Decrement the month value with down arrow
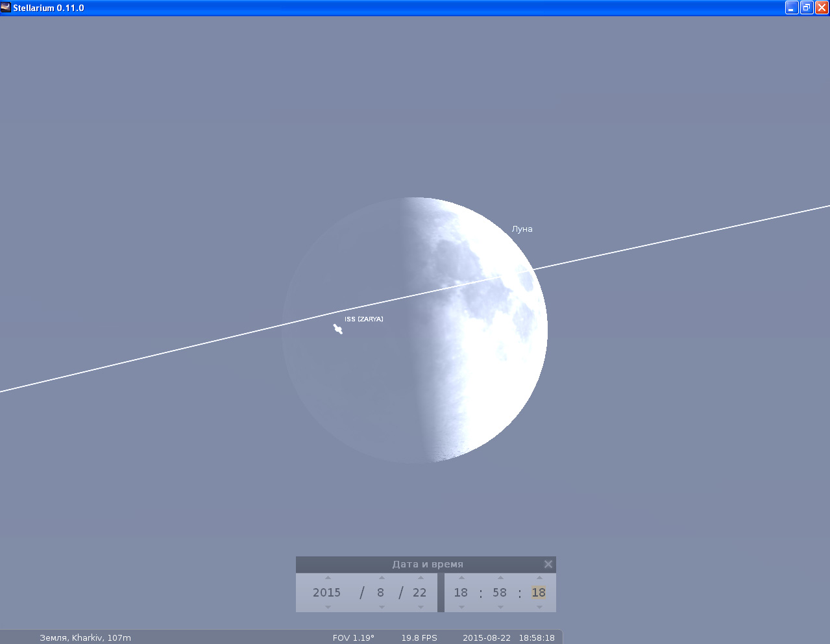The image size is (830, 644). point(382,607)
